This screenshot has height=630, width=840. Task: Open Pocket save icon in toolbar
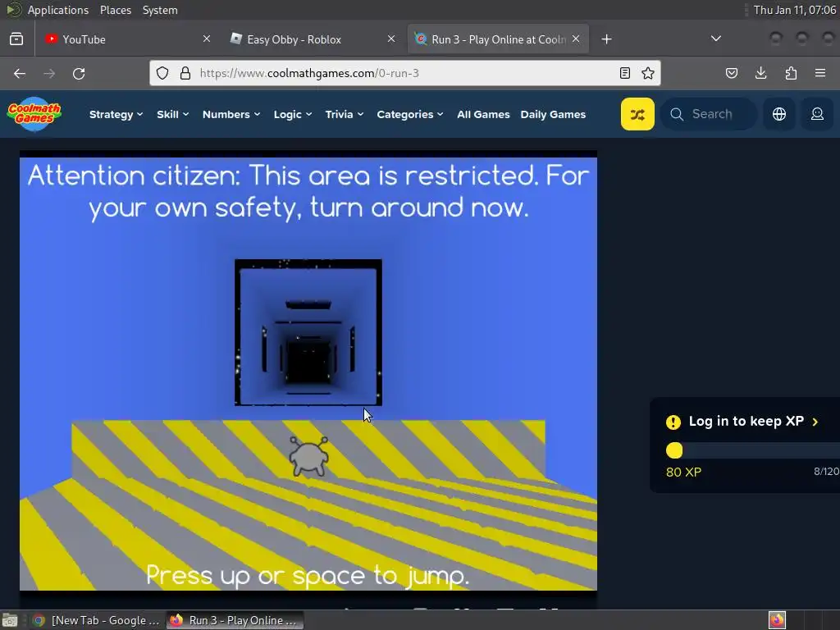click(731, 73)
